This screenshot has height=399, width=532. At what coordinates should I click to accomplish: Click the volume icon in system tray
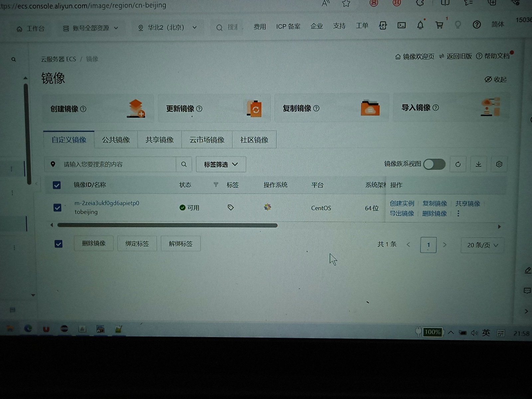tap(474, 333)
